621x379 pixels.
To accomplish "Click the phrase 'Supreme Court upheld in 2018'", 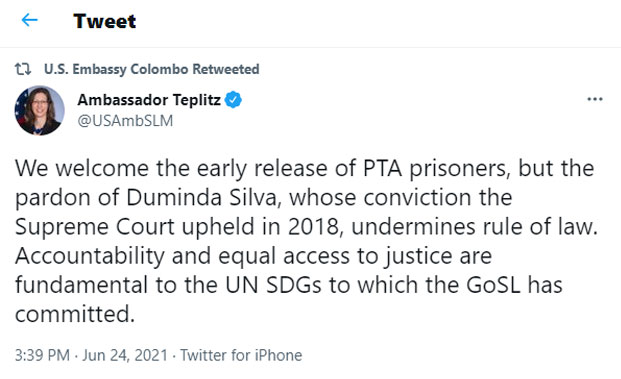I will (x=177, y=227).
